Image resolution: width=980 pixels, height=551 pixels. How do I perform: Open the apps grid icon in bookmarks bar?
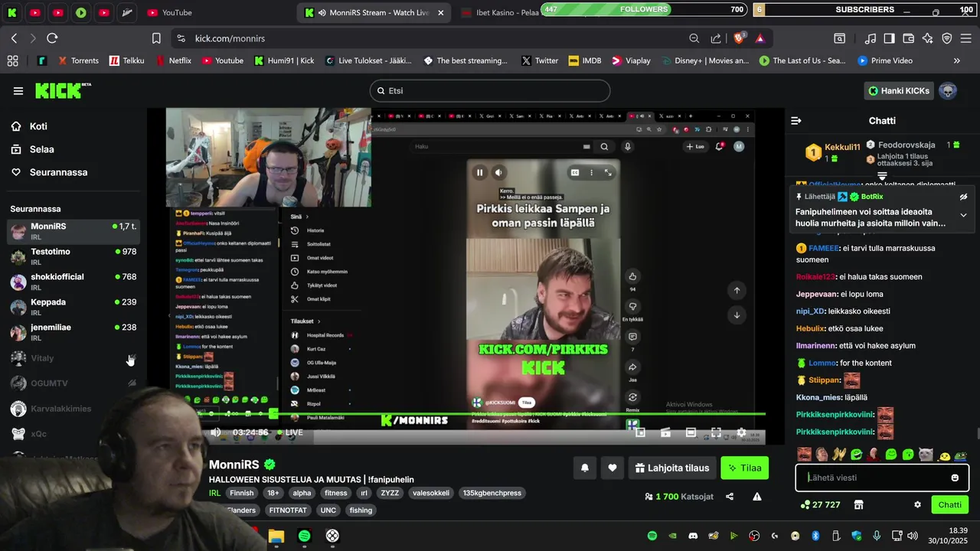tap(12, 60)
